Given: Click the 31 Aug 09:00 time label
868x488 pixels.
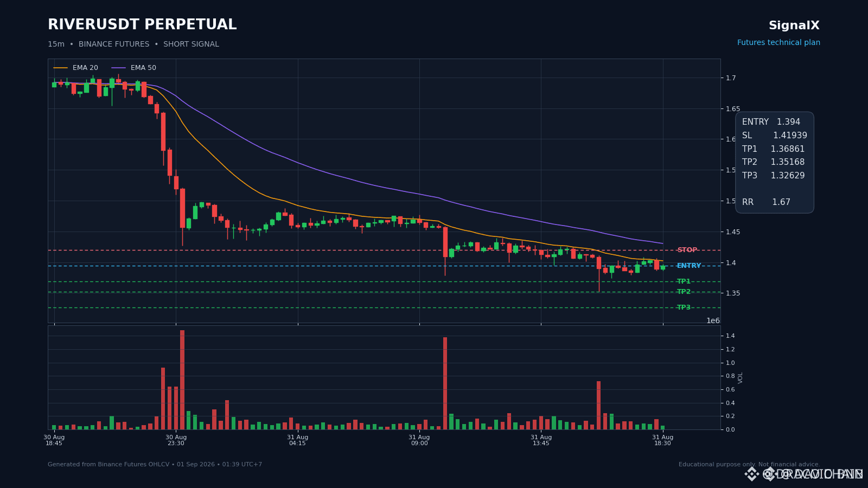Looking at the screenshot, I should [x=419, y=440].
